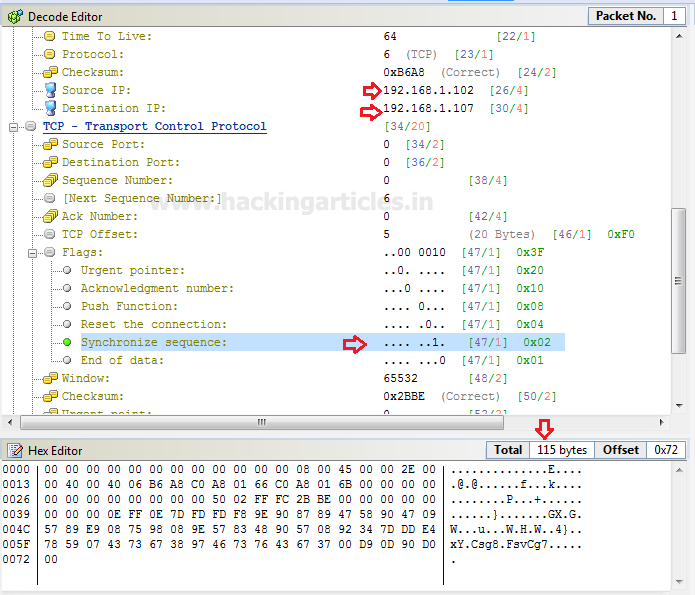The width and height of the screenshot is (695, 595).
Task: Click hex row offset 0039
Action: [x=16, y=514]
